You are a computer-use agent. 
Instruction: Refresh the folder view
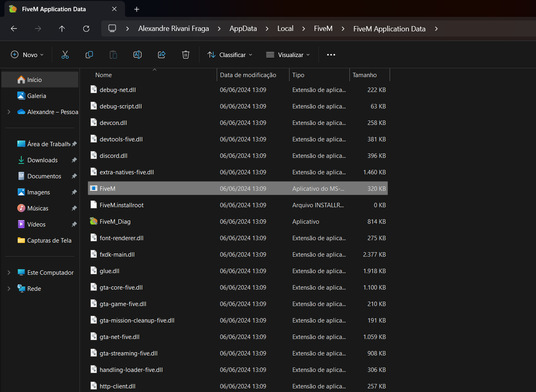86,29
